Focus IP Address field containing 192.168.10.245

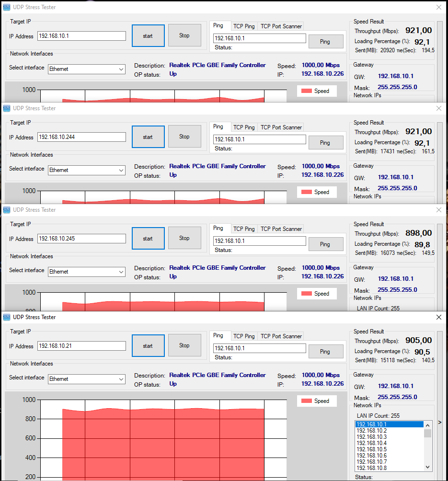tap(81, 239)
